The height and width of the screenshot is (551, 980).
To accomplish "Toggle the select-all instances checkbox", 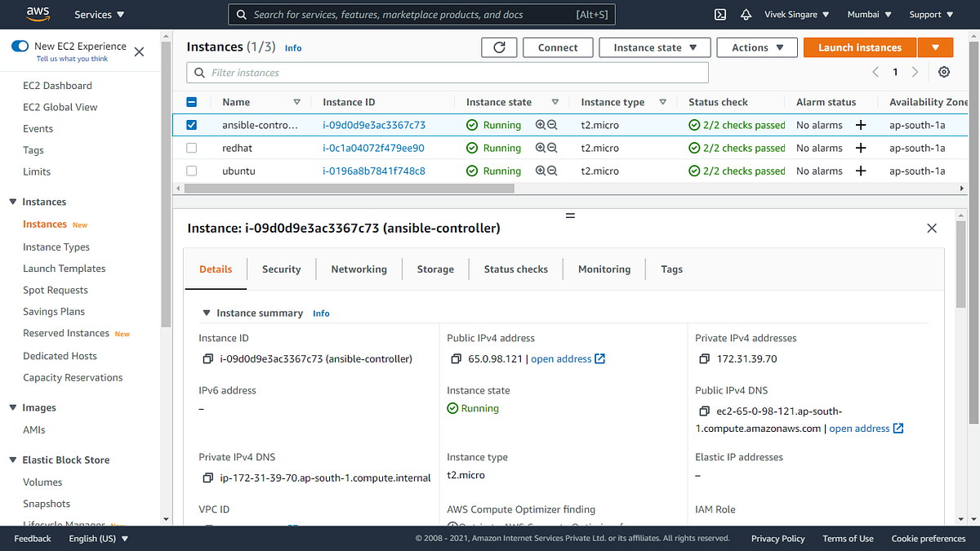I will (x=192, y=101).
